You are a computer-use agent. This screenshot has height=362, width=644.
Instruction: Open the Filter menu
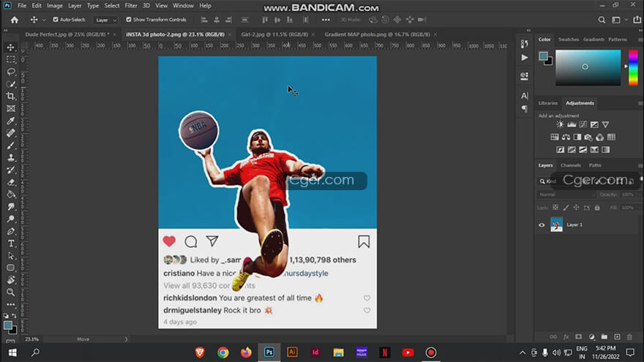[x=131, y=6]
